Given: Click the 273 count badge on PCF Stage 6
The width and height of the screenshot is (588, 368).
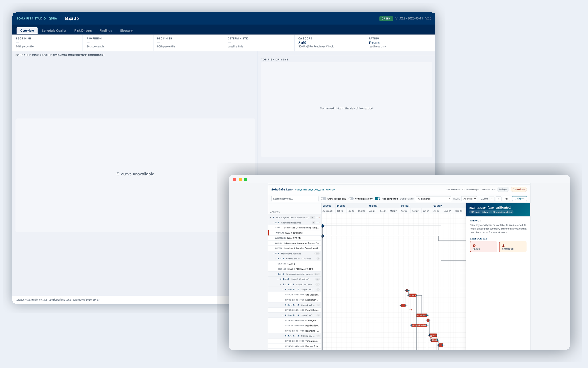Looking at the screenshot, I should click(x=312, y=217).
